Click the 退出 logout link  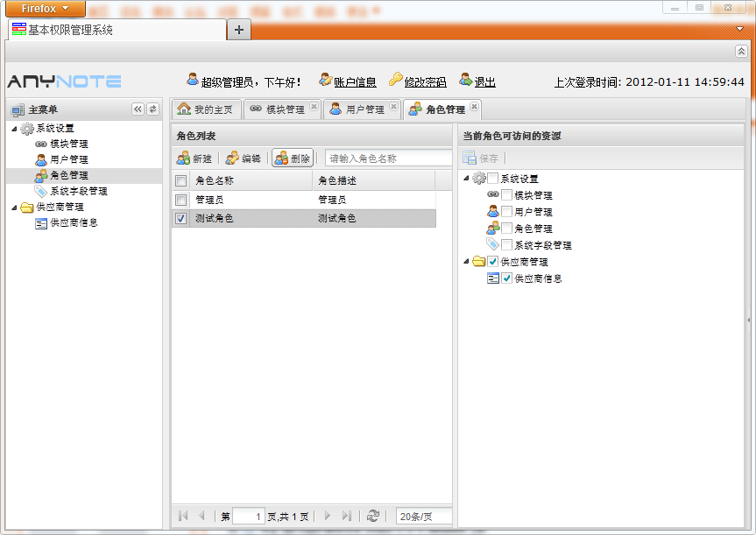485,82
